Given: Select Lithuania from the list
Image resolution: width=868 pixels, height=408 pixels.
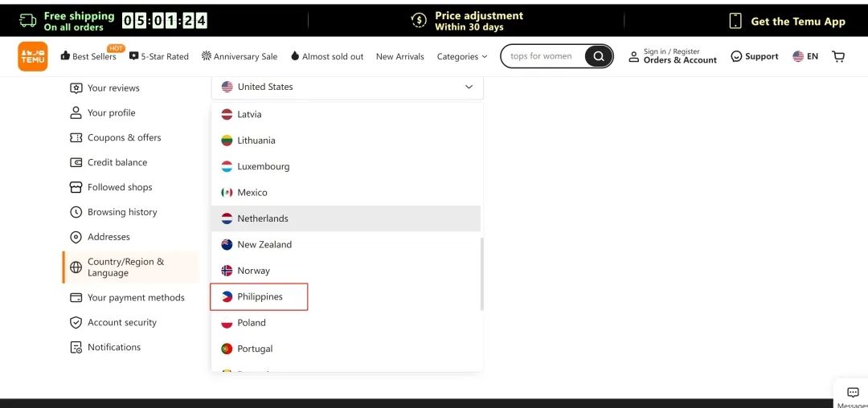Looking at the screenshot, I should coord(346,141).
